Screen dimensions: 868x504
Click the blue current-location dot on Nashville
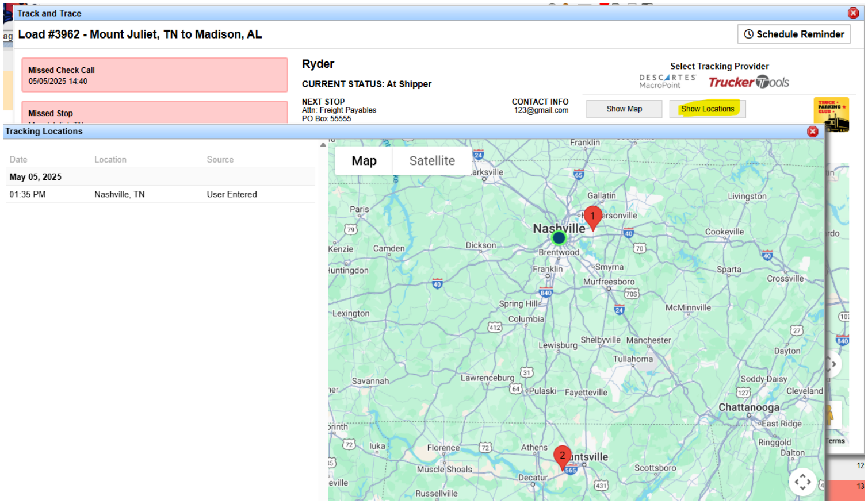[x=559, y=237]
